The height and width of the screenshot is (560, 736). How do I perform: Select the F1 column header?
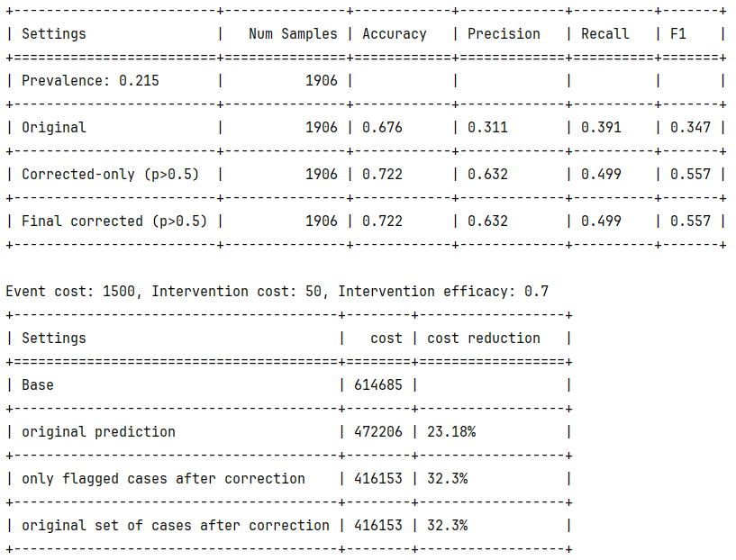click(x=677, y=34)
